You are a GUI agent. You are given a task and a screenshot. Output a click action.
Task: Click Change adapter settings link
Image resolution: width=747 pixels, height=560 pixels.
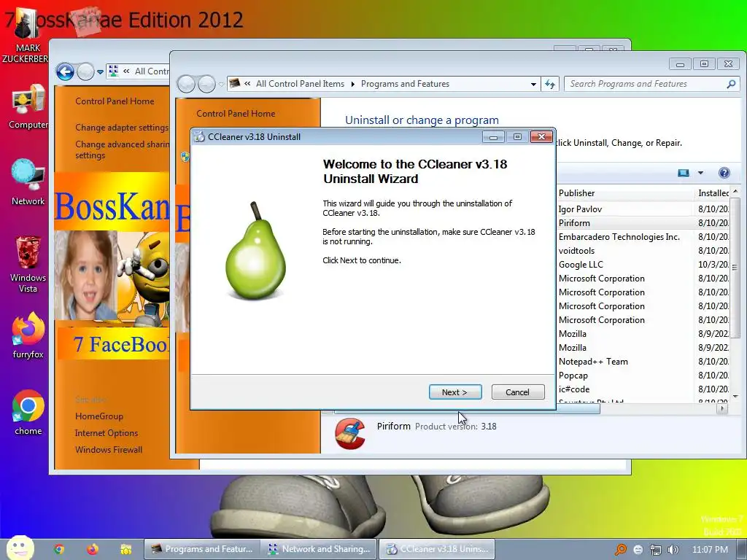pyautogui.click(x=122, y=127)
